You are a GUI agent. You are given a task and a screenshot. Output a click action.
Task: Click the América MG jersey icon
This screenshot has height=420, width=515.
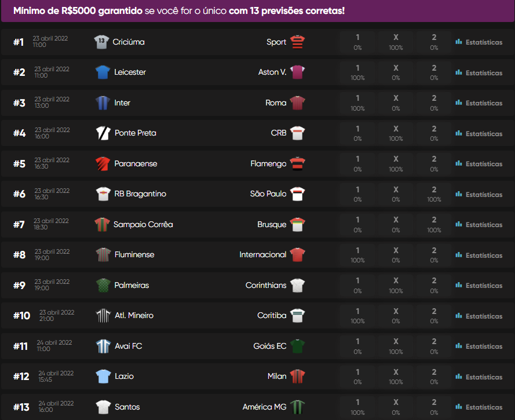coord(298,407)
